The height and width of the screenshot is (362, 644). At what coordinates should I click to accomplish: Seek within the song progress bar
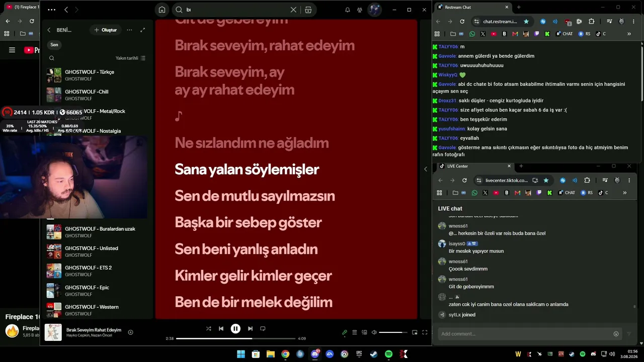(236, 338)
